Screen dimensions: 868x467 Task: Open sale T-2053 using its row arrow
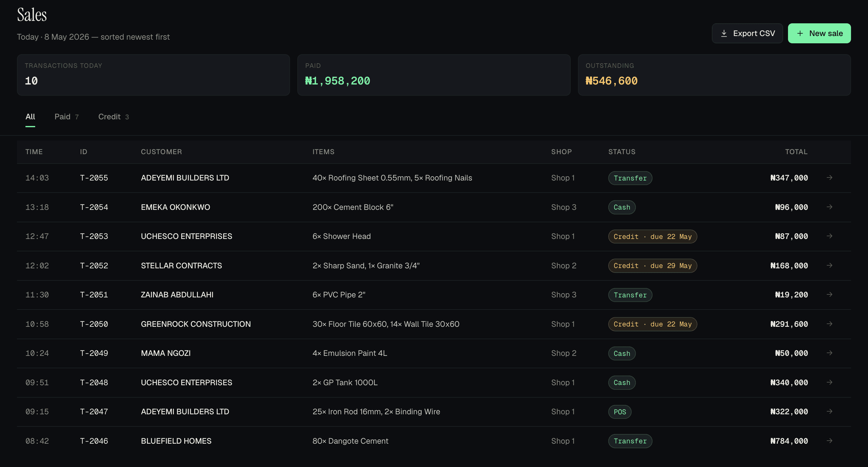tap(829, 236)
